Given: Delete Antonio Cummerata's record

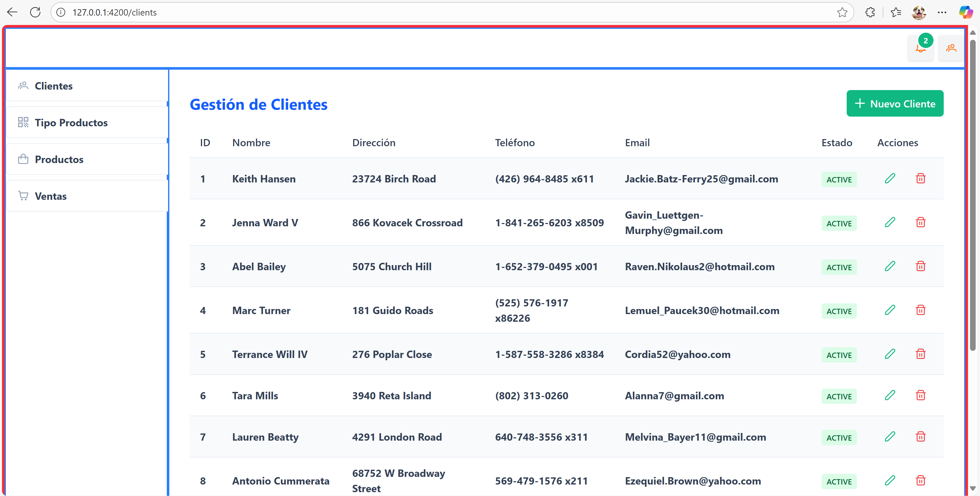Looking at the screenshot, I should pos(920,480).
